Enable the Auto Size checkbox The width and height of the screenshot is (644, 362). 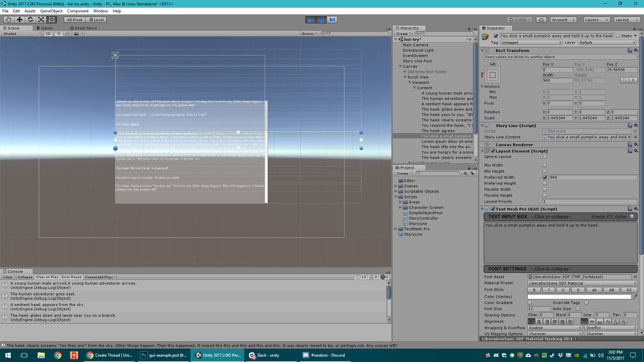pyautogui.click(x=578, y=308)
